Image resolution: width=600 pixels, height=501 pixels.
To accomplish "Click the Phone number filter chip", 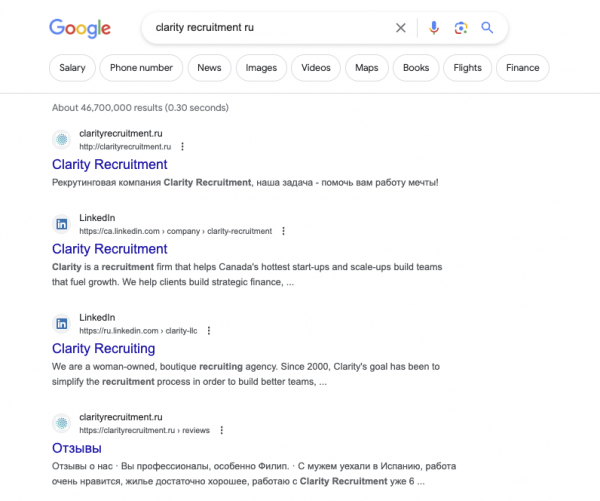I will tap(141, 68).
